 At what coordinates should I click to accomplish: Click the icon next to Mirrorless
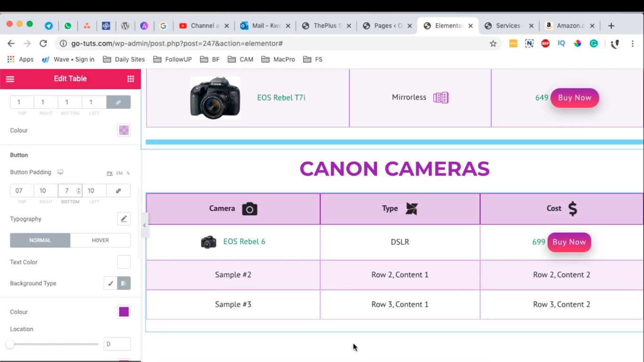click(441, 98)
